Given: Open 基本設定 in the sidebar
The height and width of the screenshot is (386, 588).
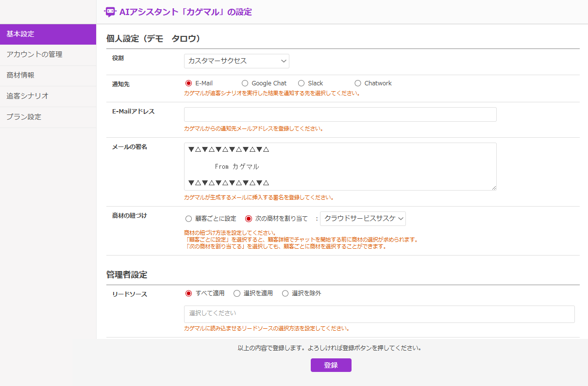Looking at the screenshot, I should click(x=48, y=34).
